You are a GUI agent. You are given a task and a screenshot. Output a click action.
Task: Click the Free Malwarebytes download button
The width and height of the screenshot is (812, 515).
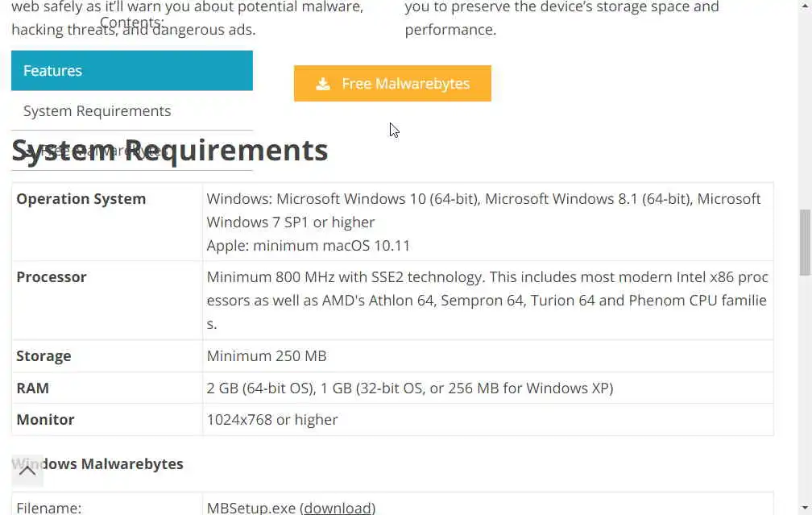[x=392, y=84]
